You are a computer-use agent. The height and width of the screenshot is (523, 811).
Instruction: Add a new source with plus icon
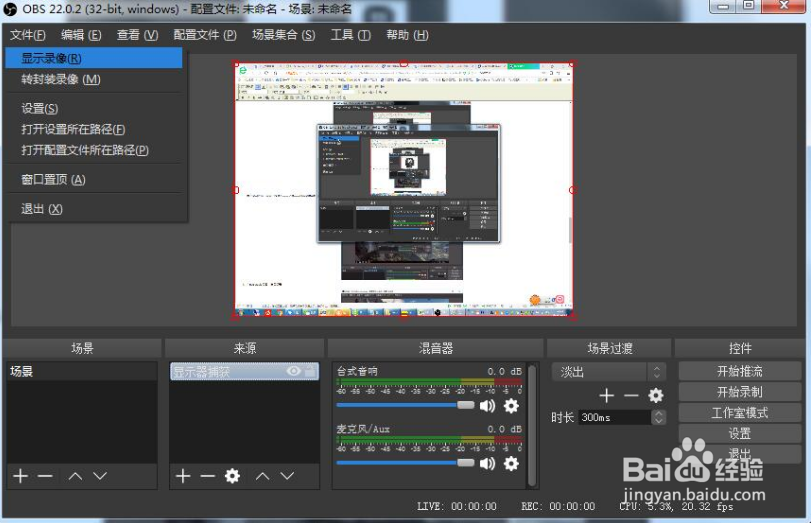pos(183,476)
